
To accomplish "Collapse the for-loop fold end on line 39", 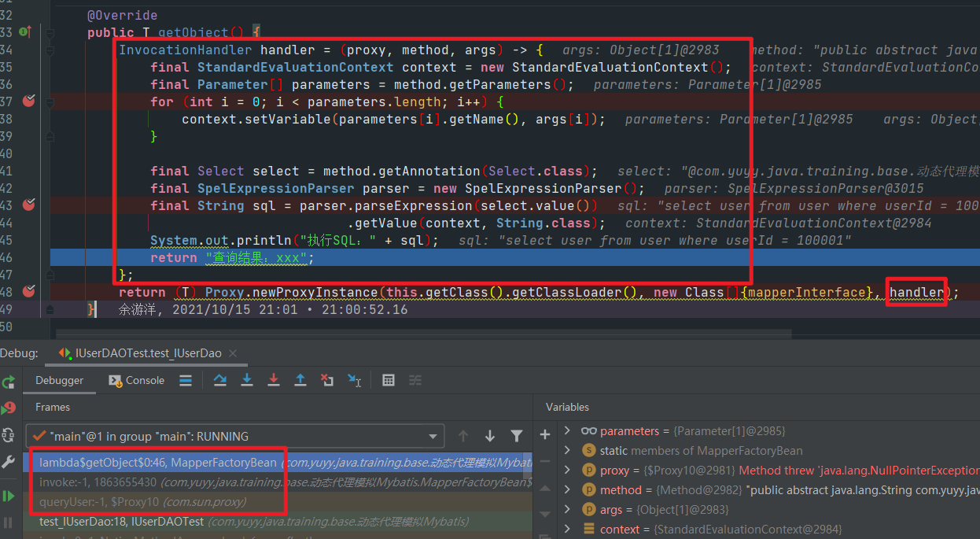I will click(x=50, y=137).
